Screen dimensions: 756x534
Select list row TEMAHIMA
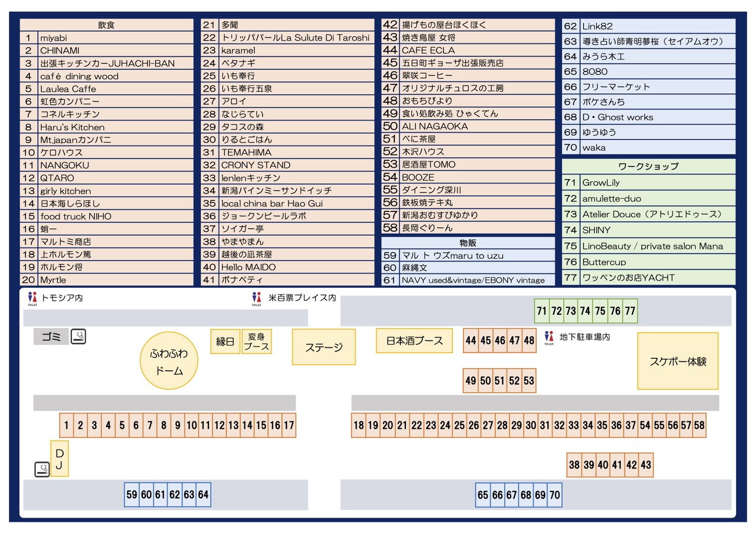288,152
